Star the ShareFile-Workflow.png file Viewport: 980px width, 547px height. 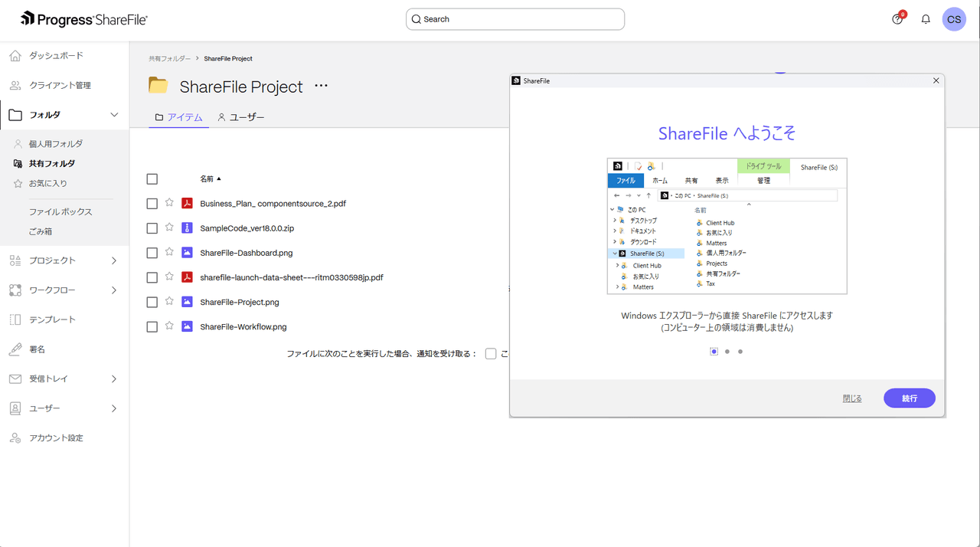(169, 326)
